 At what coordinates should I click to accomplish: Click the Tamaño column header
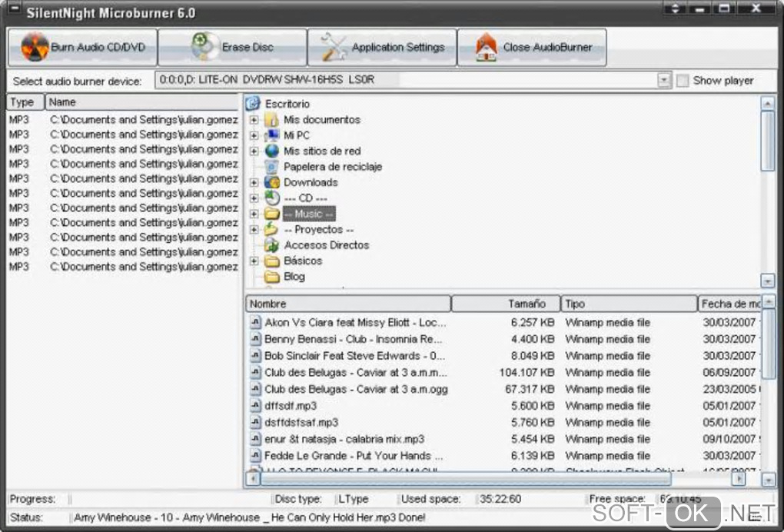506,304
